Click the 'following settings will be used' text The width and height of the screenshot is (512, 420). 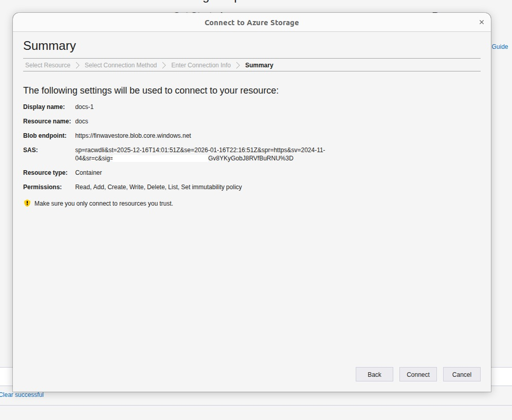[151, 90]
